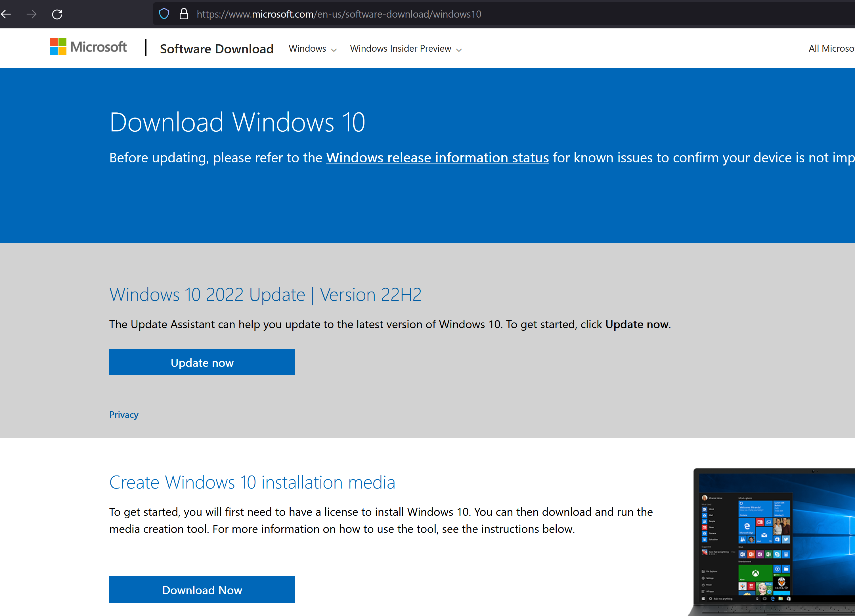Click the Download Now button

pos(202,589)
